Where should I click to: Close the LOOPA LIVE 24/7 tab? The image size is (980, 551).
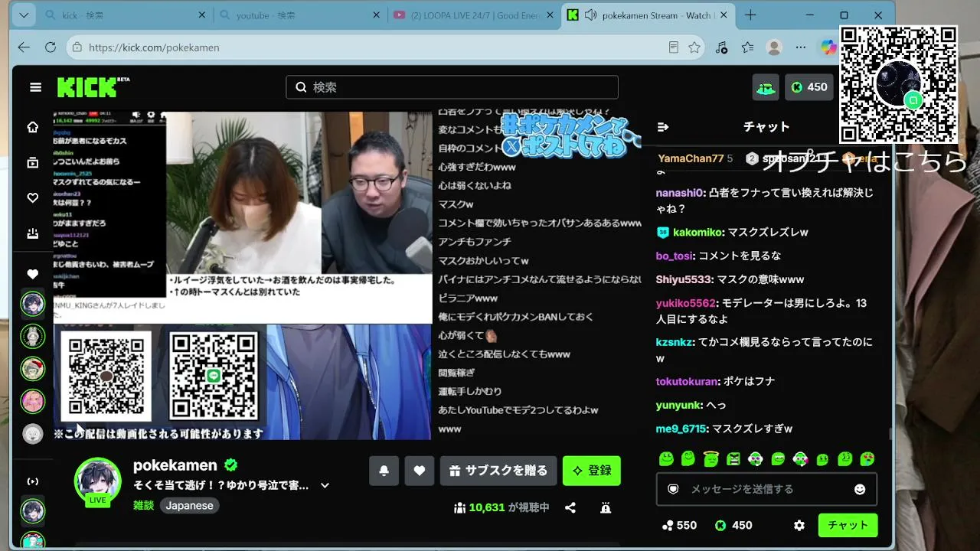pos(549,15)
